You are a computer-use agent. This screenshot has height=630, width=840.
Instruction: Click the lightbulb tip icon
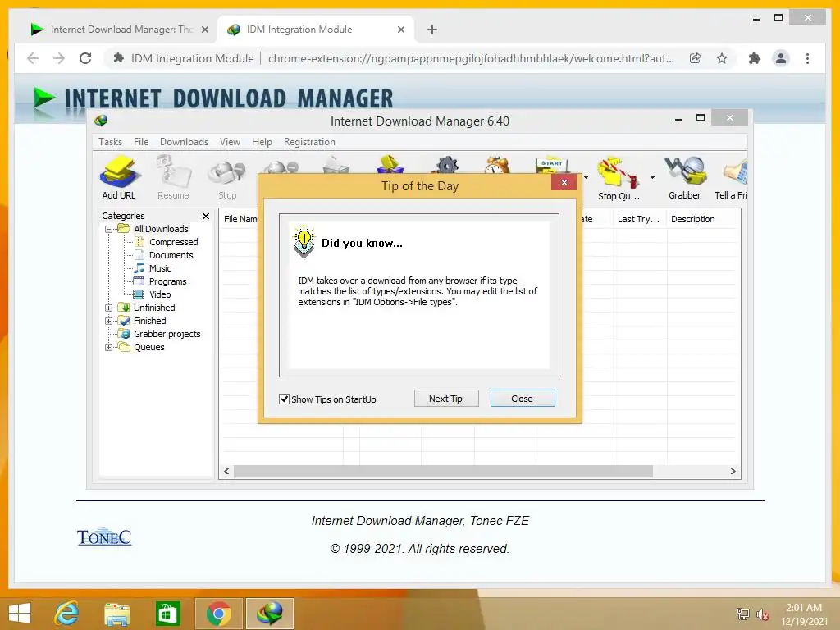pyautogui.click(x=304, y=242)
